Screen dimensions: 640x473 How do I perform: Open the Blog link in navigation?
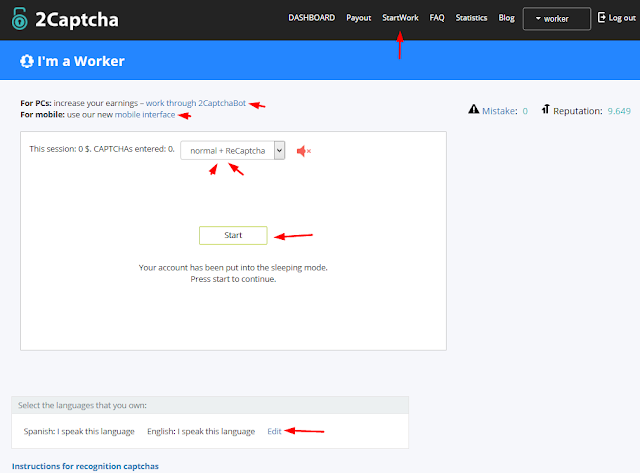[x=506, y=18]
